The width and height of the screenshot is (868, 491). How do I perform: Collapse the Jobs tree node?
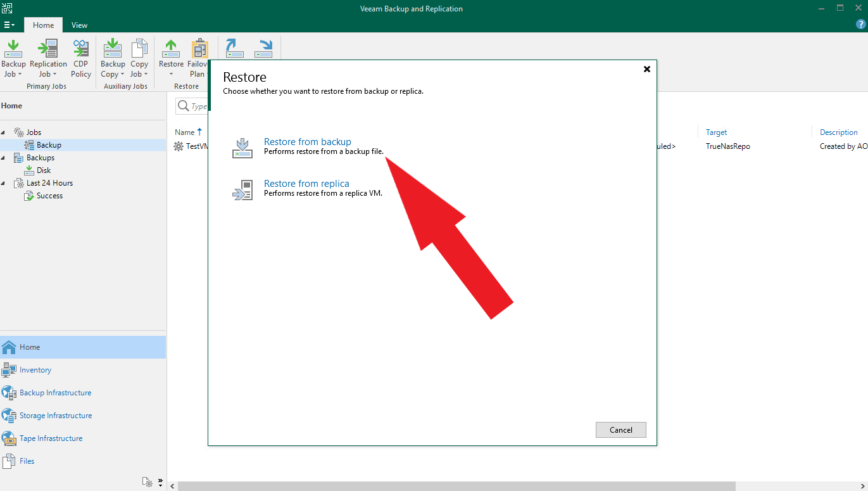[x=4, y=132]
